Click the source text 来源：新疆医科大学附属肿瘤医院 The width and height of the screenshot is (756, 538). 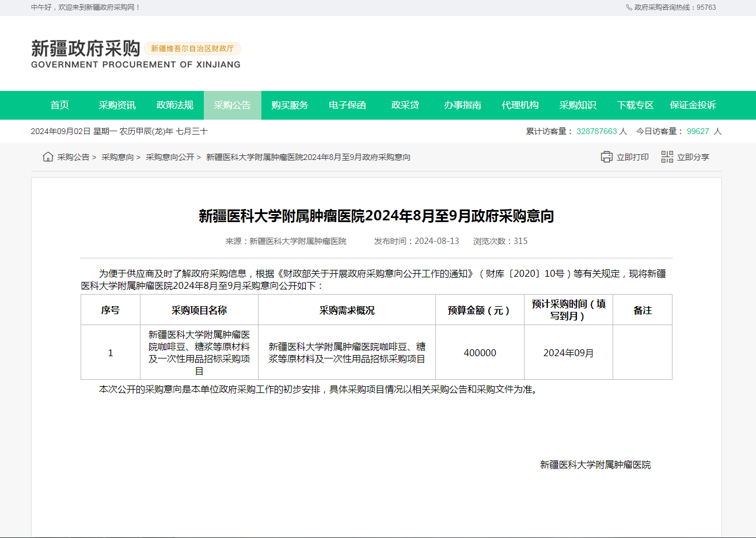pos(286,241)
